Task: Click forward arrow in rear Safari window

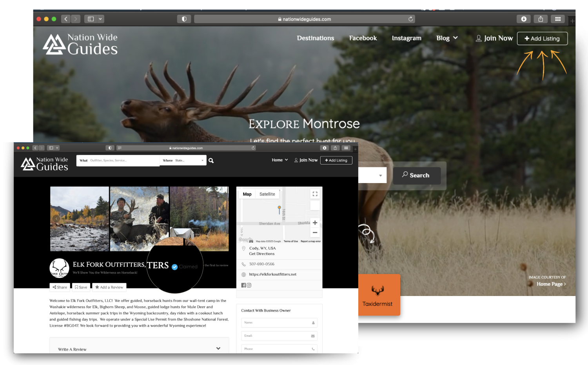Action: point(76,19)
